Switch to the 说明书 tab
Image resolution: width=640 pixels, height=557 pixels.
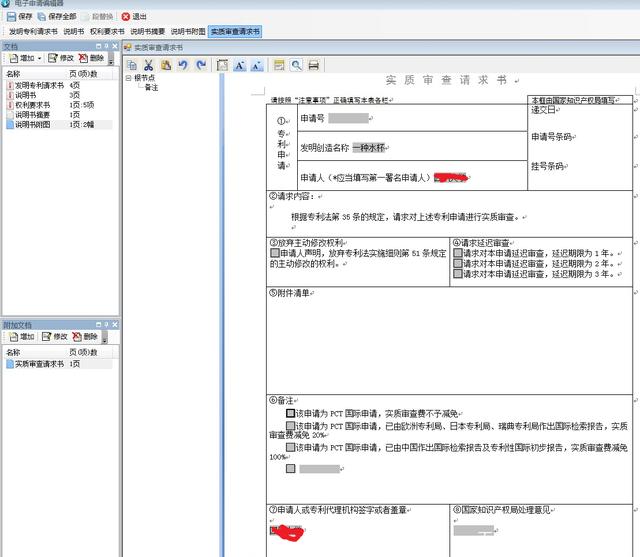pyautogui.click(x=74, y=31)
